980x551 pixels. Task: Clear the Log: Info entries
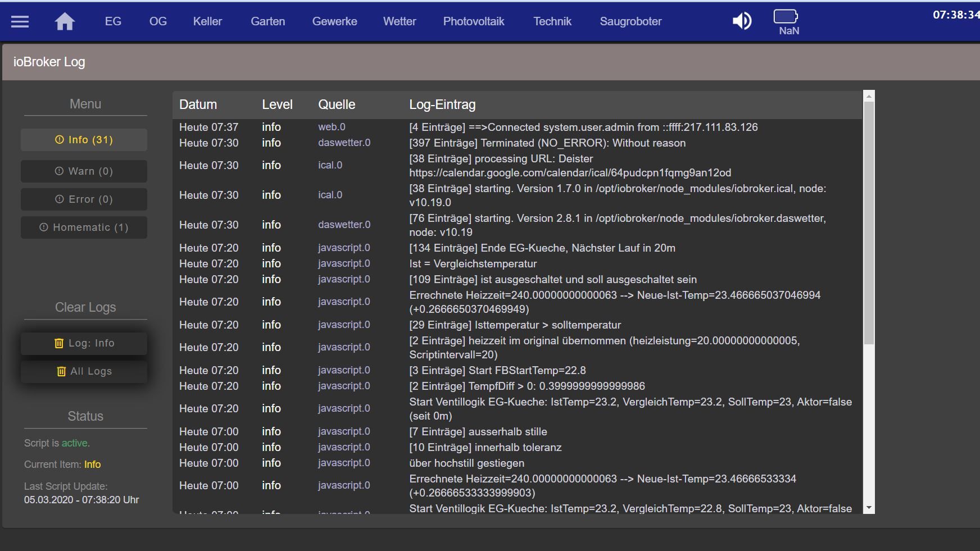(84, 343)
